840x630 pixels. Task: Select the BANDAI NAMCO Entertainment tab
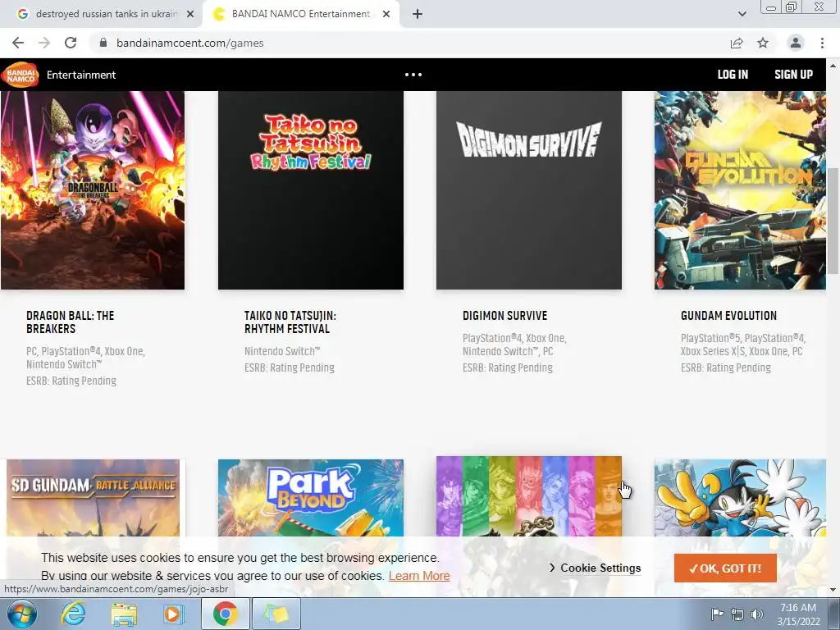tap(300, 14)
